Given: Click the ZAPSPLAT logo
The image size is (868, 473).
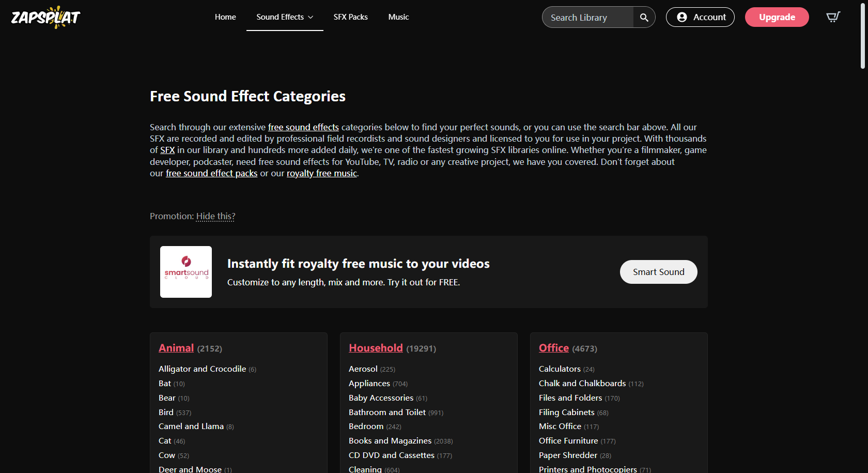Looking at the screenshot, I should click(45, 17).
